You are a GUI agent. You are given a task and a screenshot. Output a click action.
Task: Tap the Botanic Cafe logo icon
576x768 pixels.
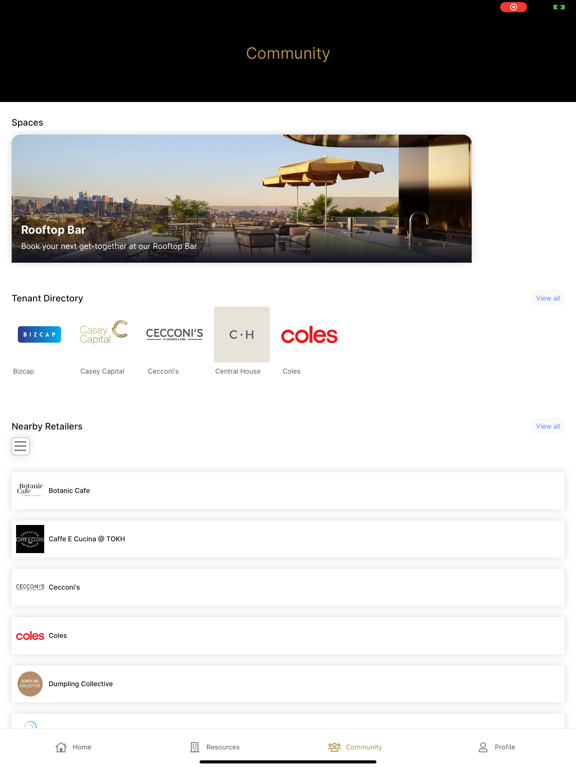tap(30, 490)
